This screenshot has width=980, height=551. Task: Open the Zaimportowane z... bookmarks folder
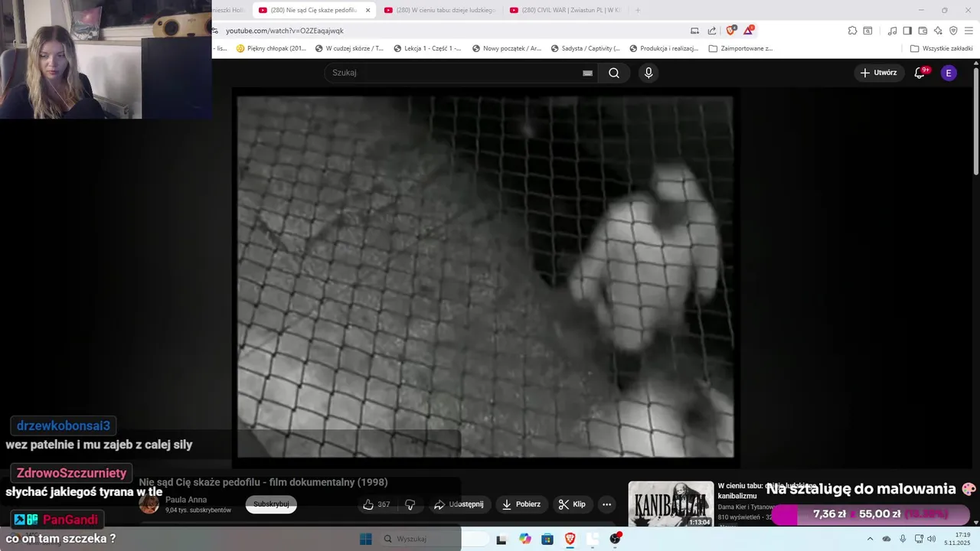tap(740, 48)
